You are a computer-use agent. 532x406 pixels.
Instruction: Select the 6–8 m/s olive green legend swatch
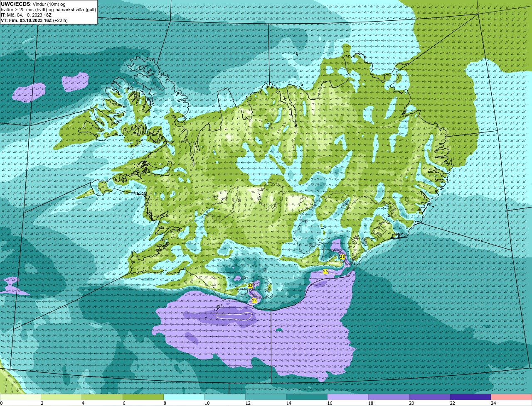point(143,397)
